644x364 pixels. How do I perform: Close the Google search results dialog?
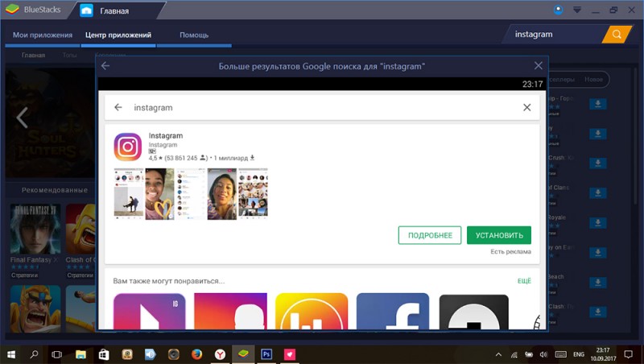(x=538, y=66)
